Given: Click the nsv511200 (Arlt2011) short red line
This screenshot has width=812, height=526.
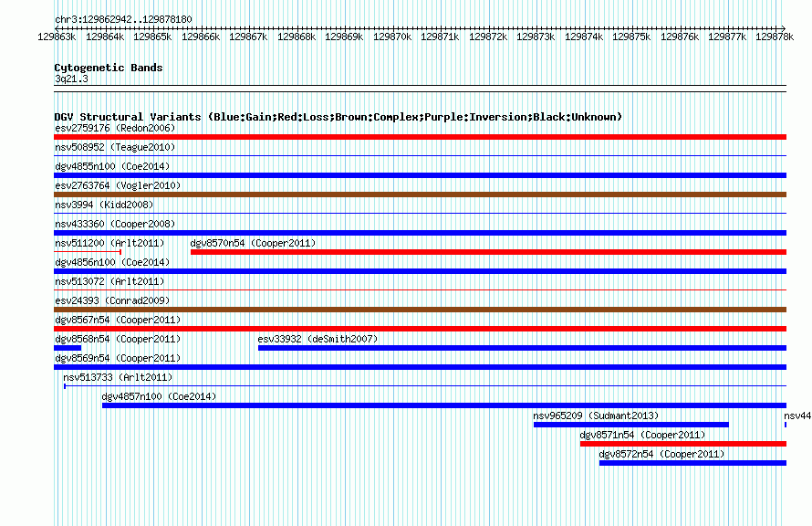Looking at the screenshot, I should pos(88,252).
